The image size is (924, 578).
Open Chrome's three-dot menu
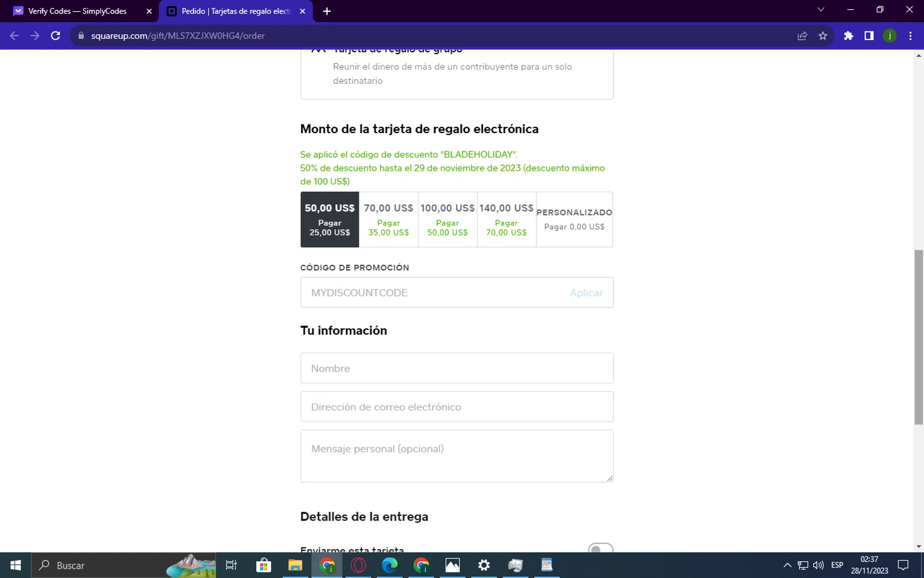click(910, 36)
